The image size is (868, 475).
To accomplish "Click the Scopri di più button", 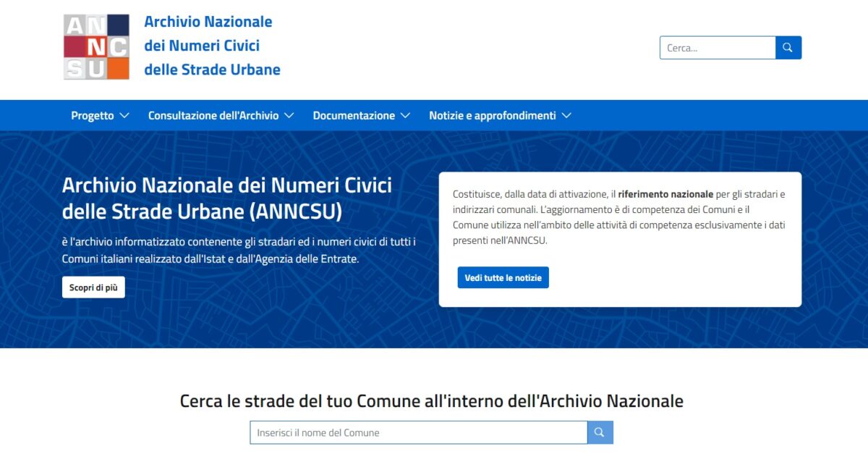I will click(x=93, y=287).
